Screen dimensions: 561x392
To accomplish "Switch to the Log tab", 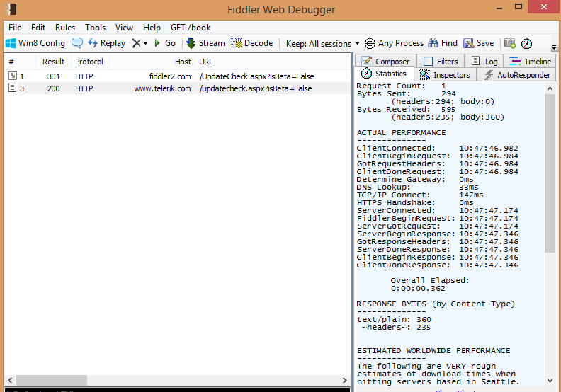I will 484,61.
